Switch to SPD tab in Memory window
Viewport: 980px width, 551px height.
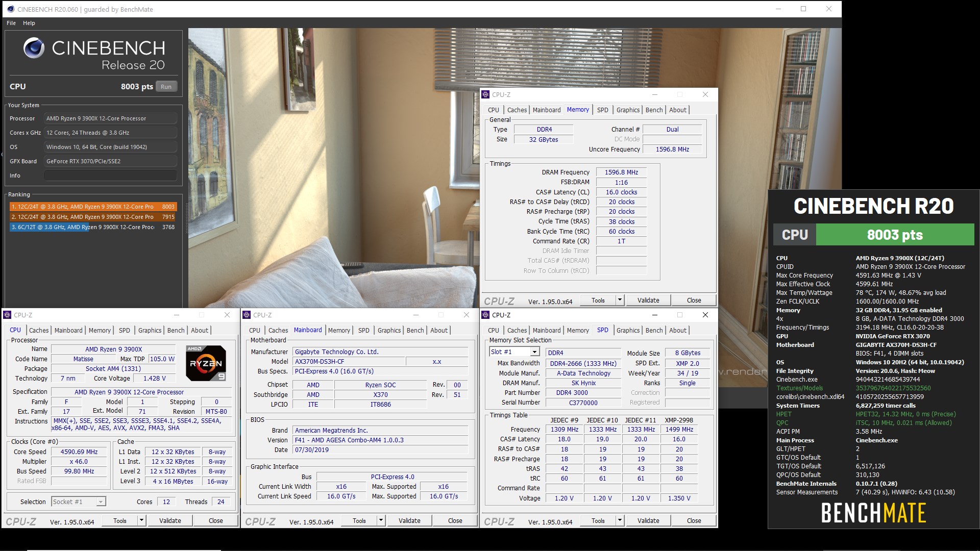coord(603,110)
